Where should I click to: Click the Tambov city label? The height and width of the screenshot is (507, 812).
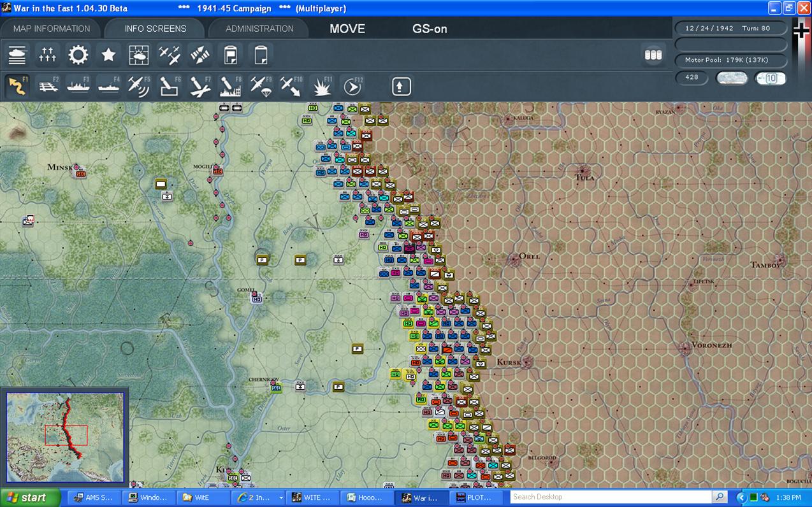click(765, 264)
